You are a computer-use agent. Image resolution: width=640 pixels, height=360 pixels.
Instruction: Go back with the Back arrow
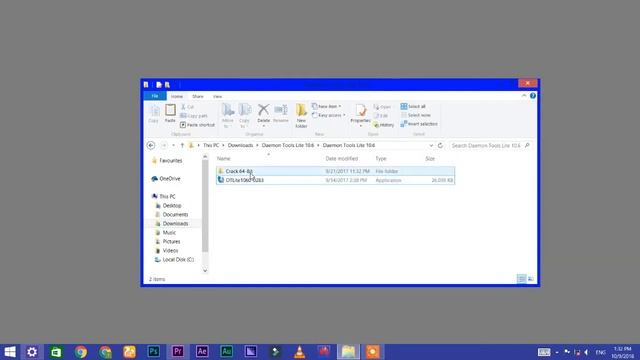pos(151,145)
